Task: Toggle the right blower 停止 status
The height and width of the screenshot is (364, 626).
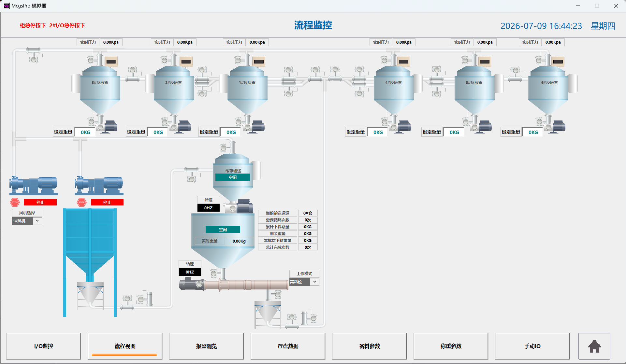Action: point(107,202)
